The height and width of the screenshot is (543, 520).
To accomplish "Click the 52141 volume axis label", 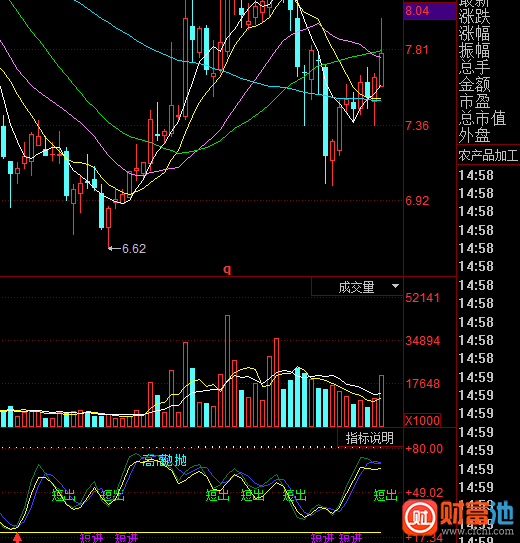I will (422, 298).
